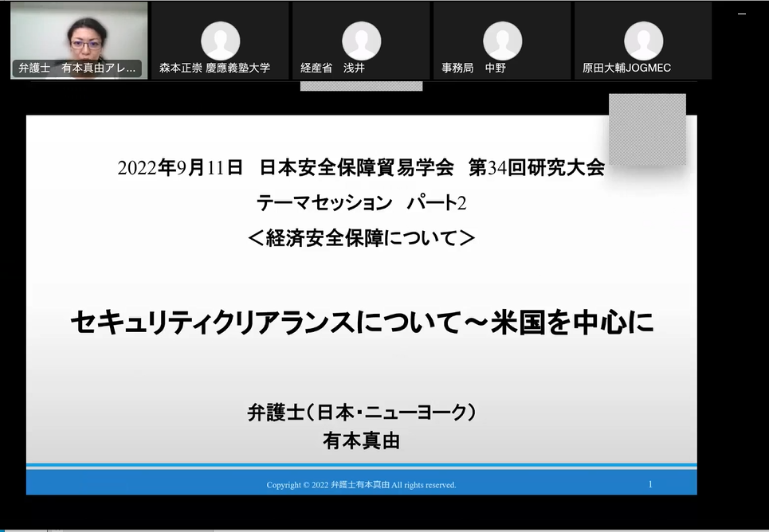Viewport: 769px width, 532px height.
Task: Click the ＜経済安全保障について＞ subtitle
Action: (361, 237)
